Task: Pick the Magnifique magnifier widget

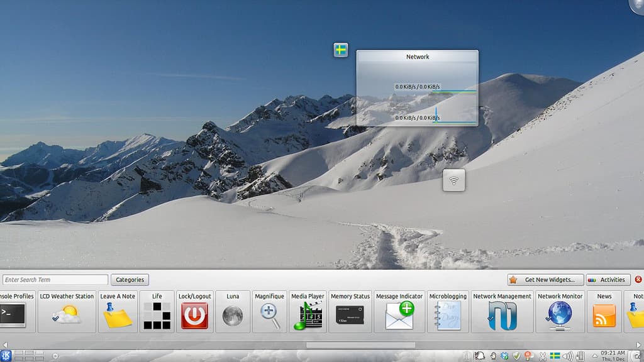Action: click(x=270, y=312)
